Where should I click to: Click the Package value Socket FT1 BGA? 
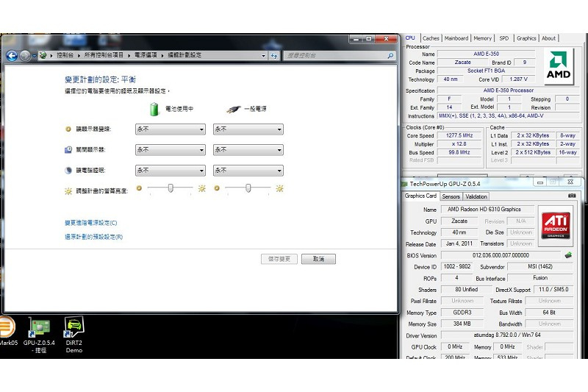pos(487,71)
